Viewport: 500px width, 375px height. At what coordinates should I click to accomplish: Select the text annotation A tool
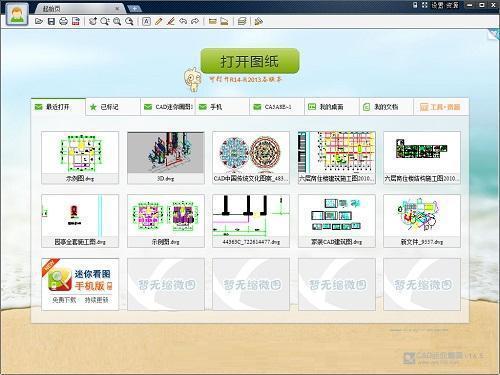(x=146, y=22)
